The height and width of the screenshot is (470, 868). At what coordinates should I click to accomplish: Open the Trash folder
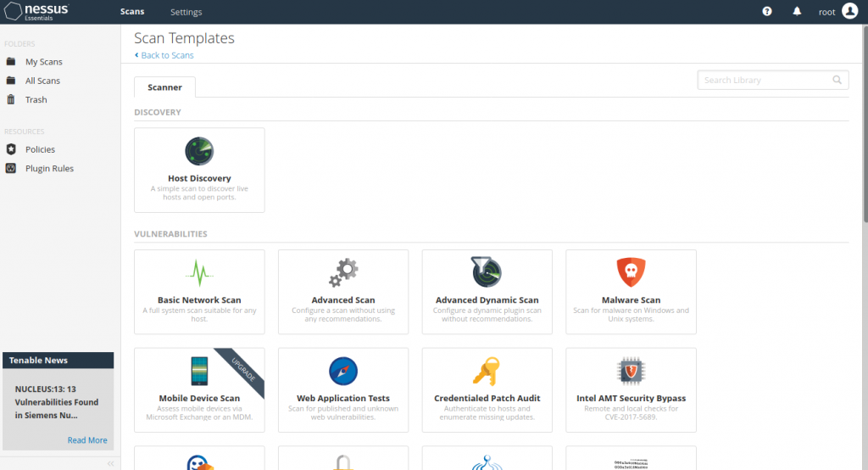36,99
